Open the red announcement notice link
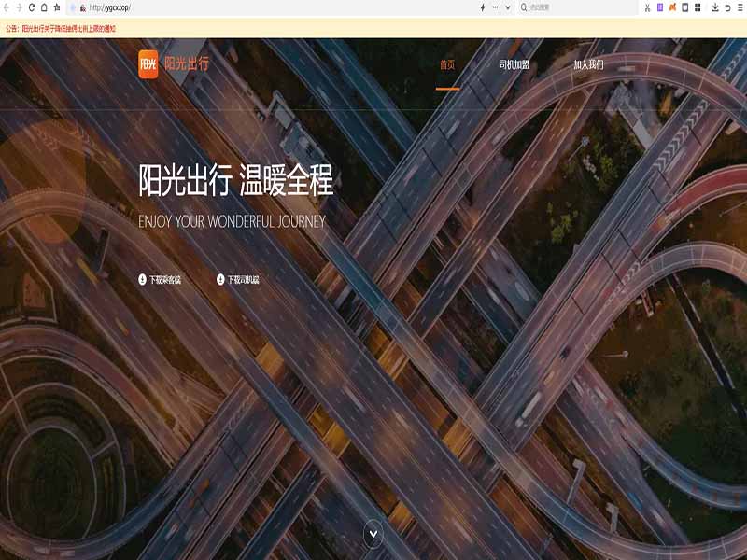Viewport: 747px width, 560px height. tap(61, 29)
